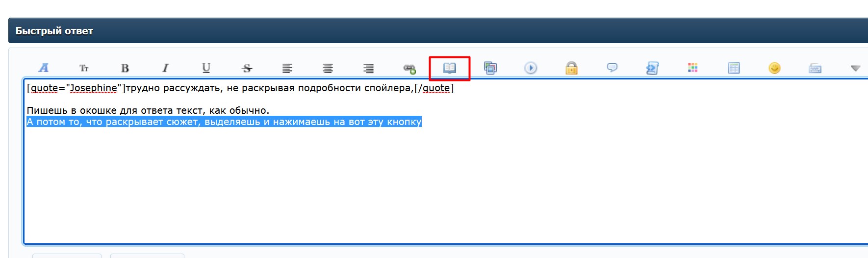
Task: Apply strikethrough formatting
Action: pos(247,68)
